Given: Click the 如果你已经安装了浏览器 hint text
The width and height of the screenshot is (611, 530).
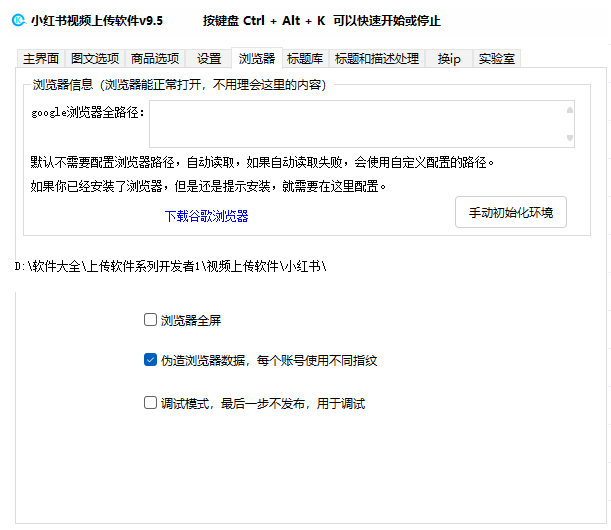Looking at the screenshot, I should click(x=208, y=186).
